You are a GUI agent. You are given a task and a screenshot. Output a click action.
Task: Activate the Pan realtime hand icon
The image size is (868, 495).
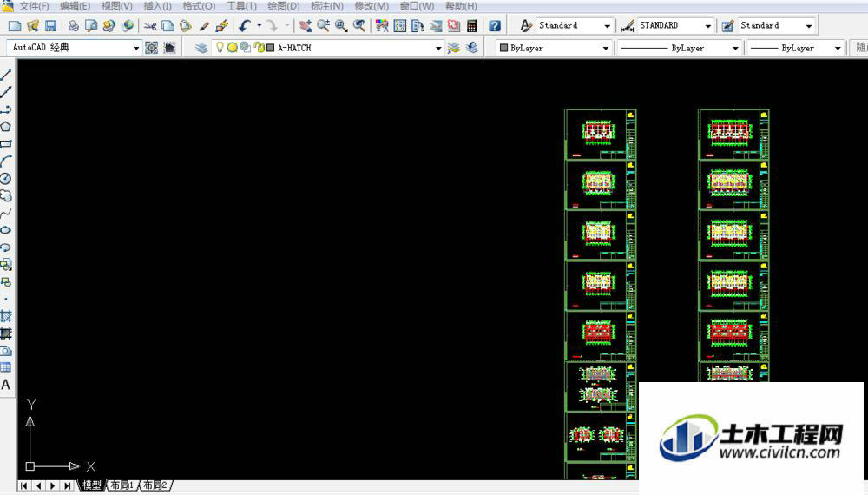tap(305, 25)
